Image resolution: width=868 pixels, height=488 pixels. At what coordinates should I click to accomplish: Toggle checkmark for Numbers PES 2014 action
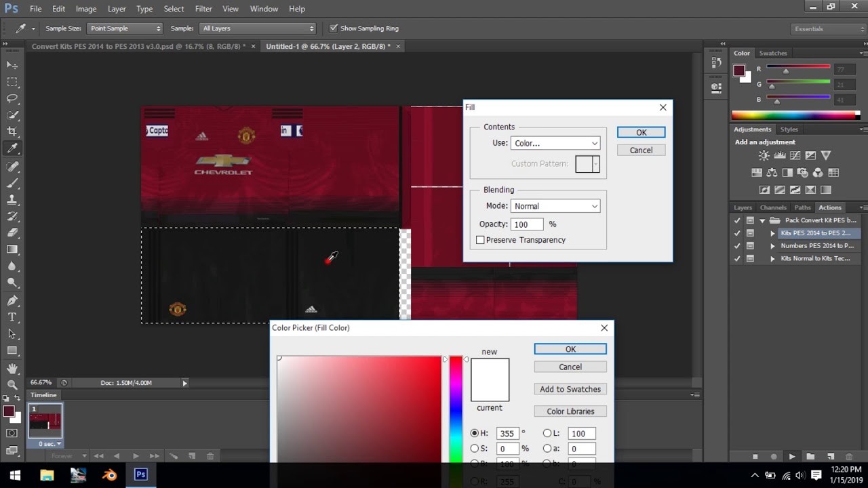[737, 246]
